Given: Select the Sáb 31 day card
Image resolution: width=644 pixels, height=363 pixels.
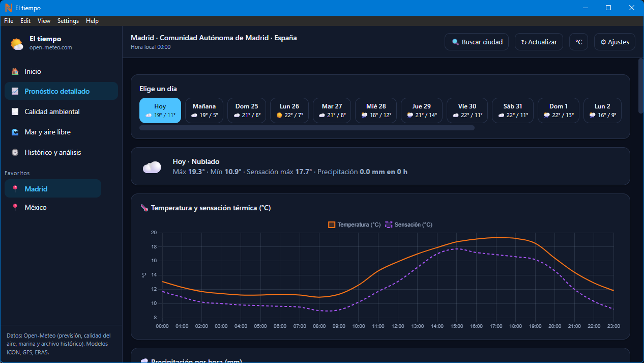Looking at the screenshot, I should (x=513, y=110).
